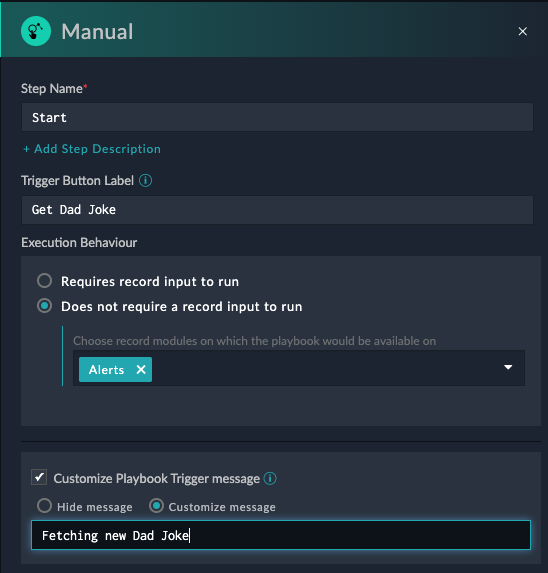The width and height of the screenshot is (548, 573).
Task: Click the Alerts tag label
Action: click(106, 370)
